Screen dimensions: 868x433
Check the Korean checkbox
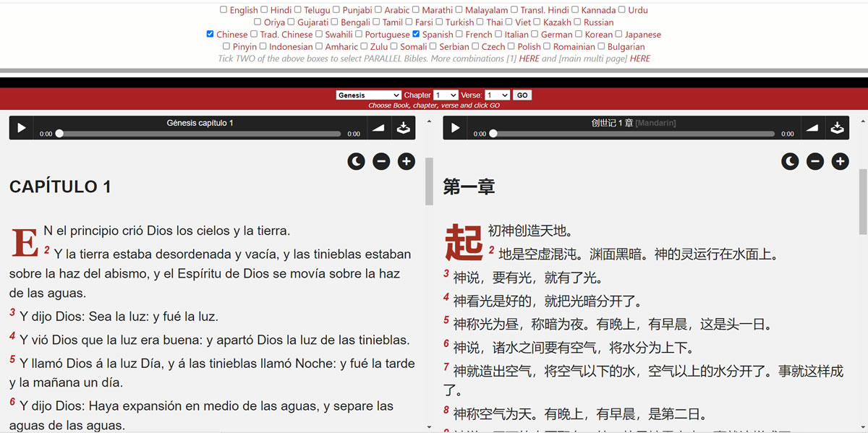579,34
